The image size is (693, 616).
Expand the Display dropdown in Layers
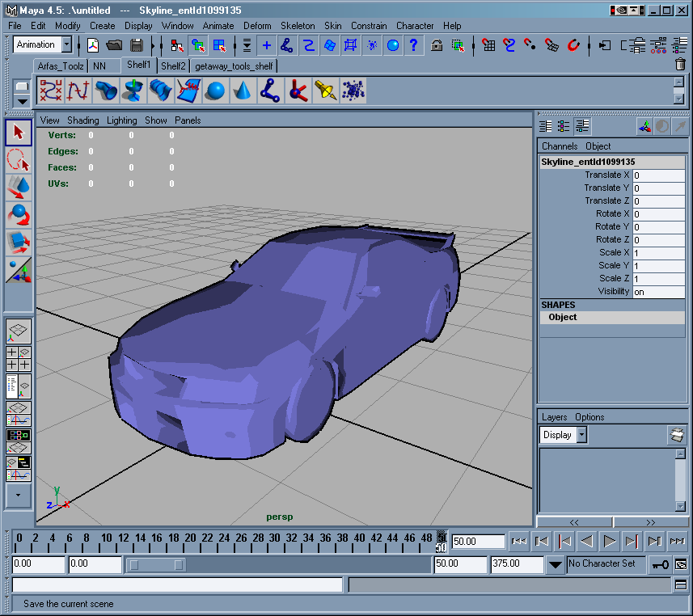(x=581, y=435)
